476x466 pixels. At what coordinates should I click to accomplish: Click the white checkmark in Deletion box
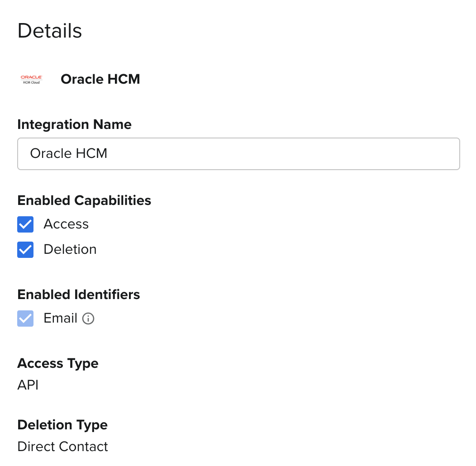pyautogui.click(x=25, y=250)
